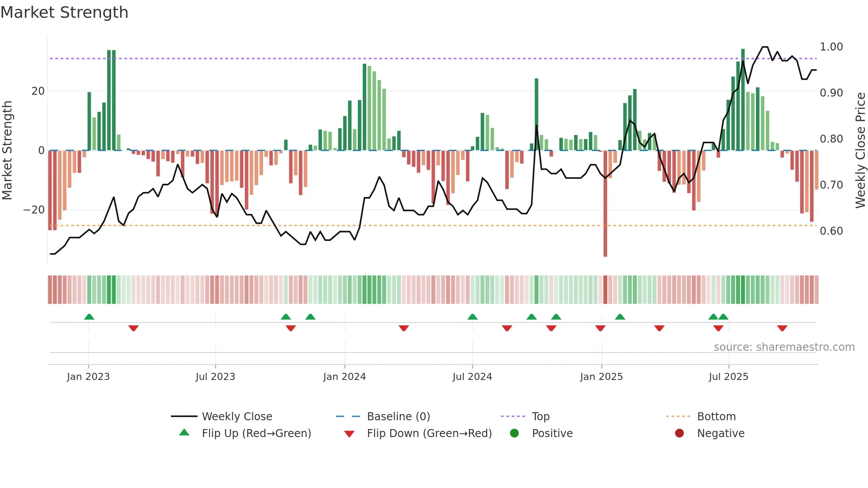Click the Jan 2024 x-axis label

(x=344, y=377)
